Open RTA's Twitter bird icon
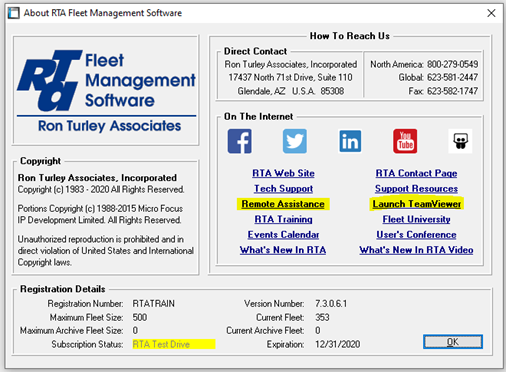This screenshot has height=372, width=506. 295,141
